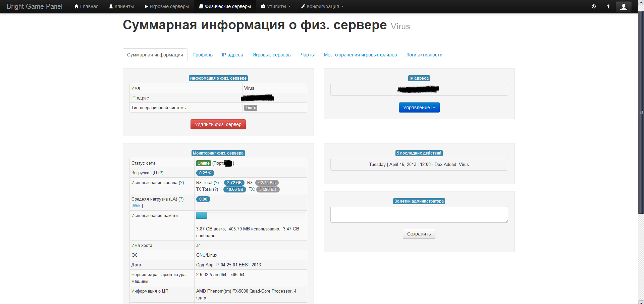Switch to the IP адреса tab
This screenshot has height=304, width=644.
(x=232, y=55)
